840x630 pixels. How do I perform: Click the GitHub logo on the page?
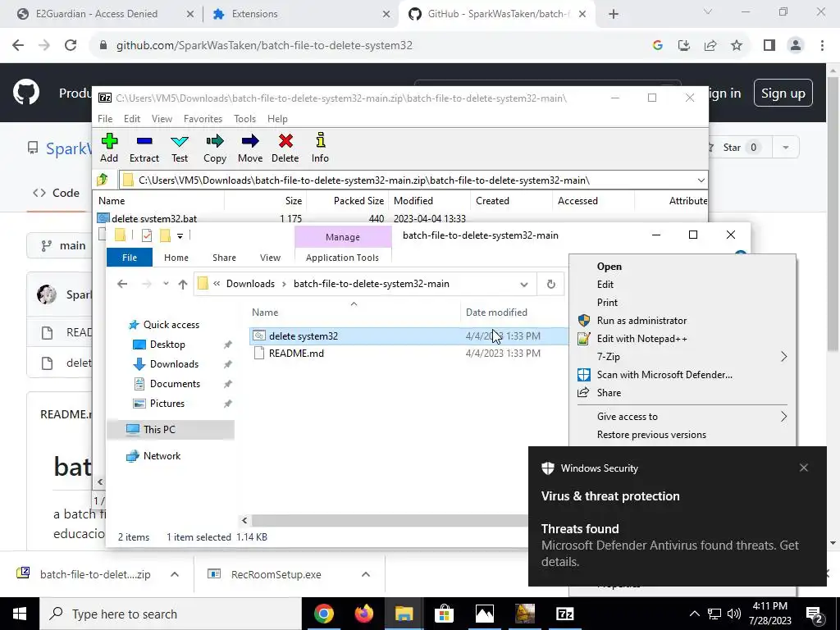point(25,92)
